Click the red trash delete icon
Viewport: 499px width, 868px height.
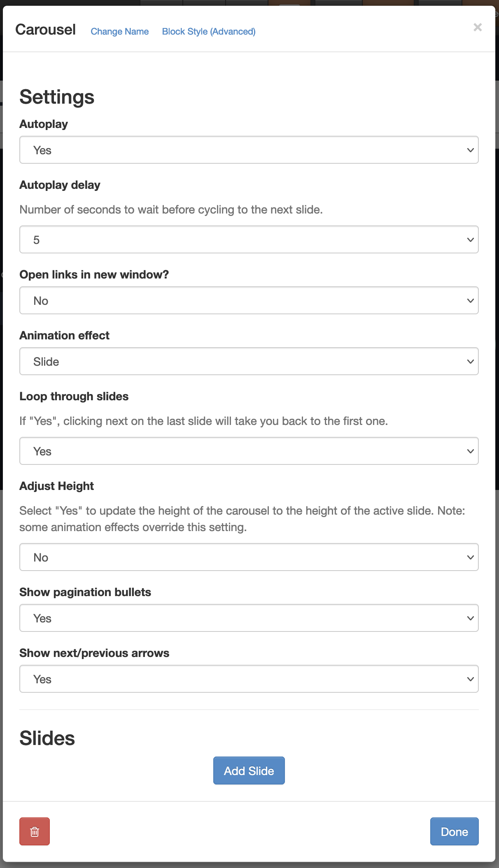35,831
